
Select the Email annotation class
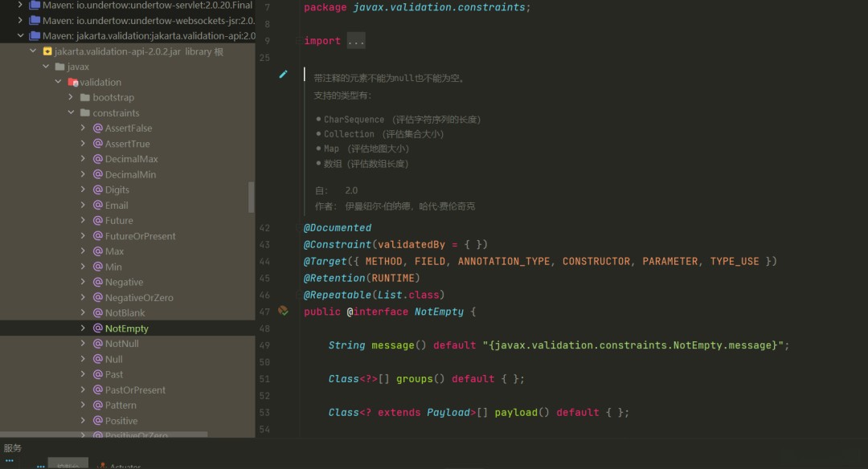116,206
